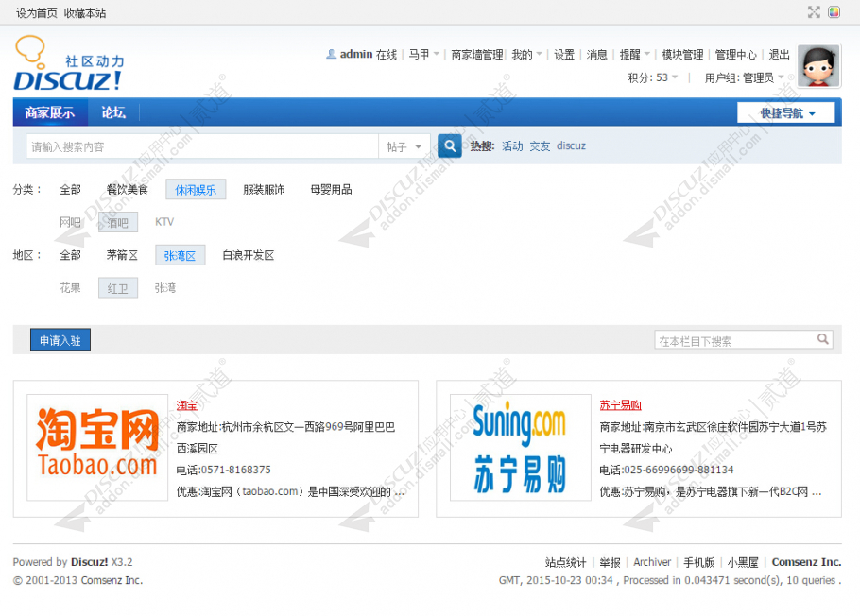Click the admin user avatar picture

pyautogui.click(x=818, y=66)
